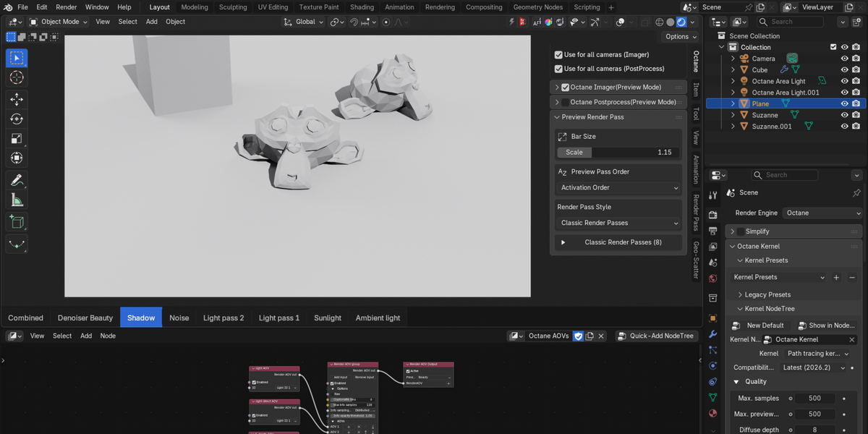Select the Move tool in the toolbar
This screenshot has width=868, height=434.
[17, 99]
